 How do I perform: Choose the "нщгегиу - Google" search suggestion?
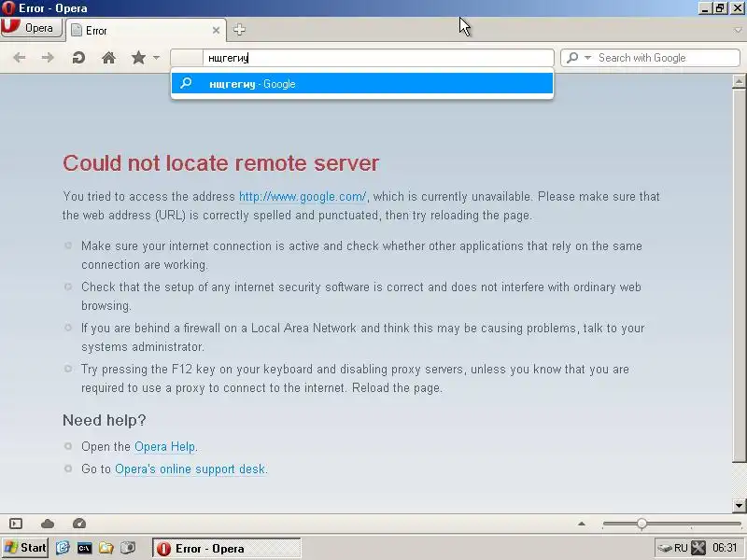362,84
